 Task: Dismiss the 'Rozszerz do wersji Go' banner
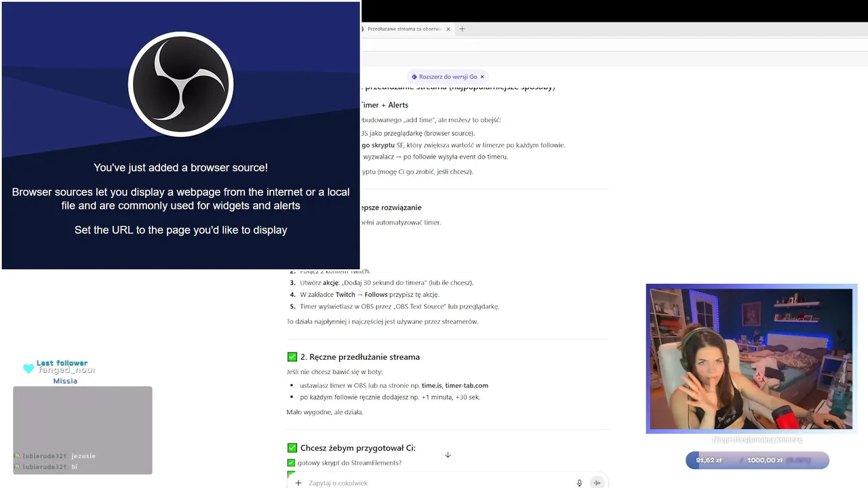coord(482,77)
